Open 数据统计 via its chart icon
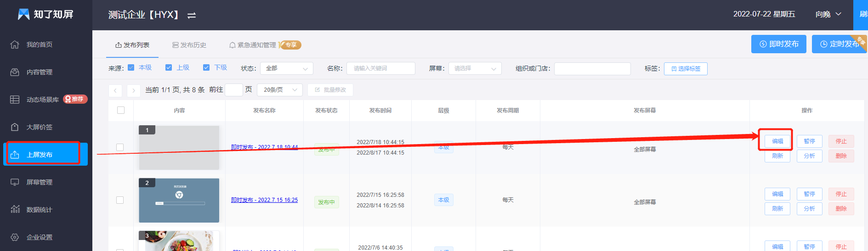 (15, 210)
